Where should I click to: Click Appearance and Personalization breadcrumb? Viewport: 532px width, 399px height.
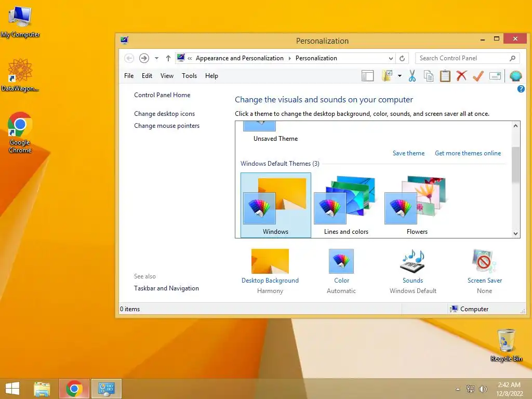coord(240,58)
